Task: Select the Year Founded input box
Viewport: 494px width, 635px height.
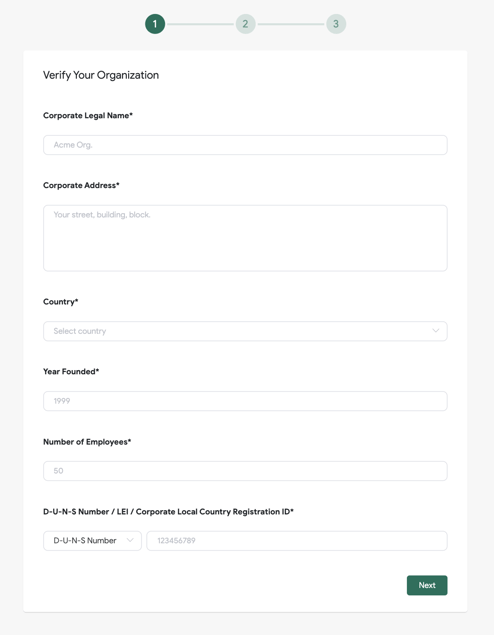Action: pos(245,401)
